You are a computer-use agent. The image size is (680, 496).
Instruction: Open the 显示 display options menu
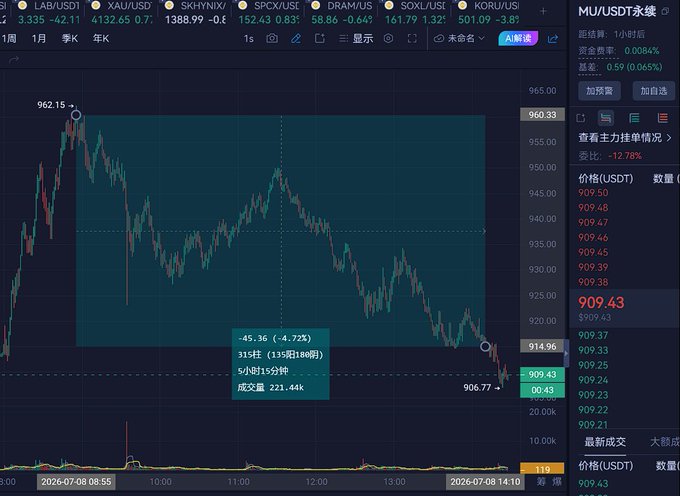point(356,39)
